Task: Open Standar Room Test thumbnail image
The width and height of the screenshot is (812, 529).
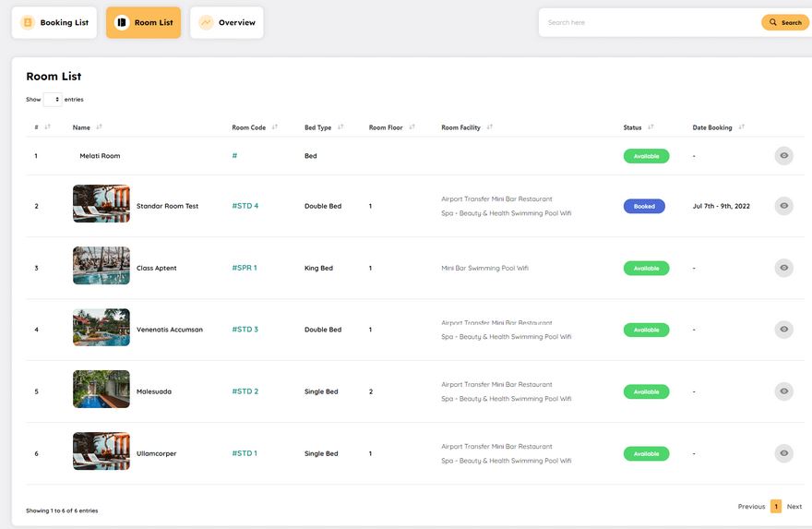Action: [101, 204]
